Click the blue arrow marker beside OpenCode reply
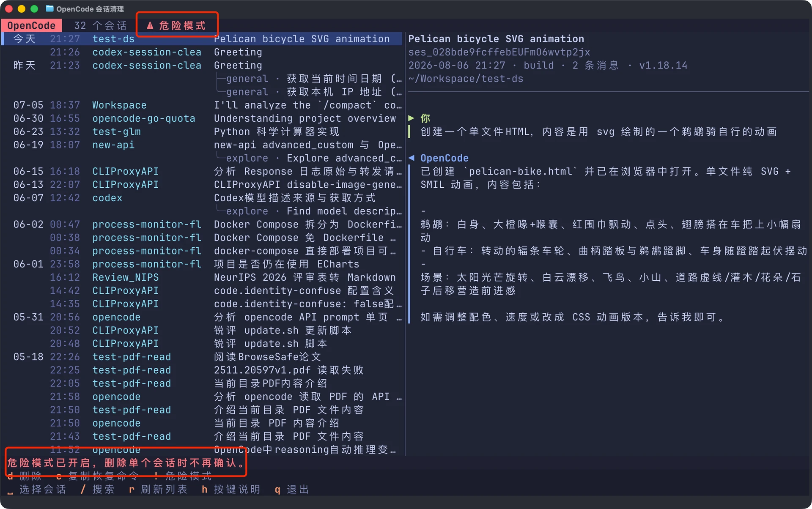The height and width of the screenshot is (509, 812). (411, 158)
